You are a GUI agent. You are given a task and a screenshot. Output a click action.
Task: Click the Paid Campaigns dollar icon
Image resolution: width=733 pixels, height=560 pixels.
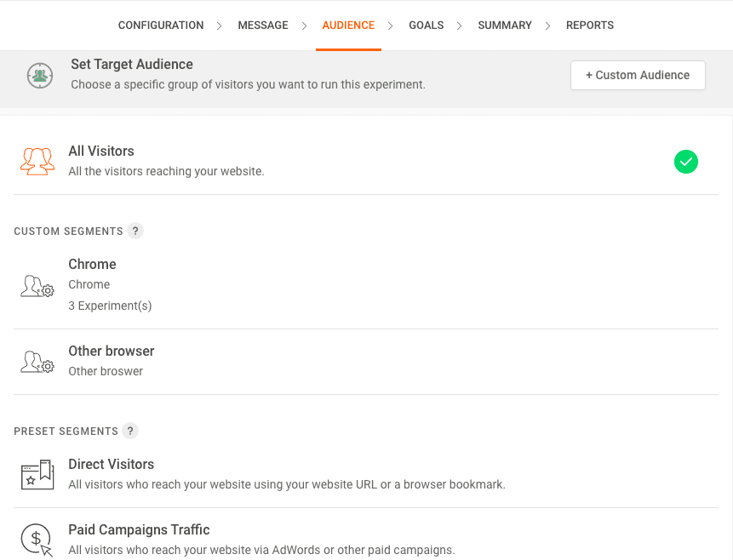point(37,540)
